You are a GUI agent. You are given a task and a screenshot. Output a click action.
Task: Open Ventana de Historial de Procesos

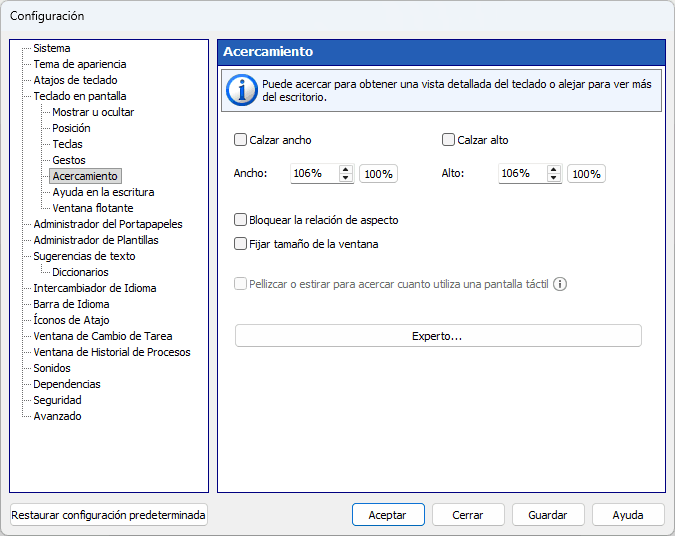[112, 352]
